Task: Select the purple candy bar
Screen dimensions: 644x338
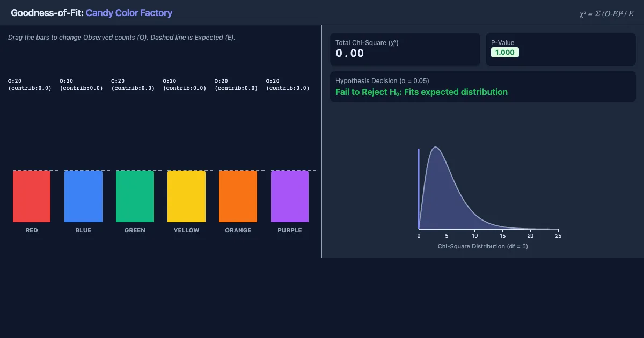Action: [290, 196]
